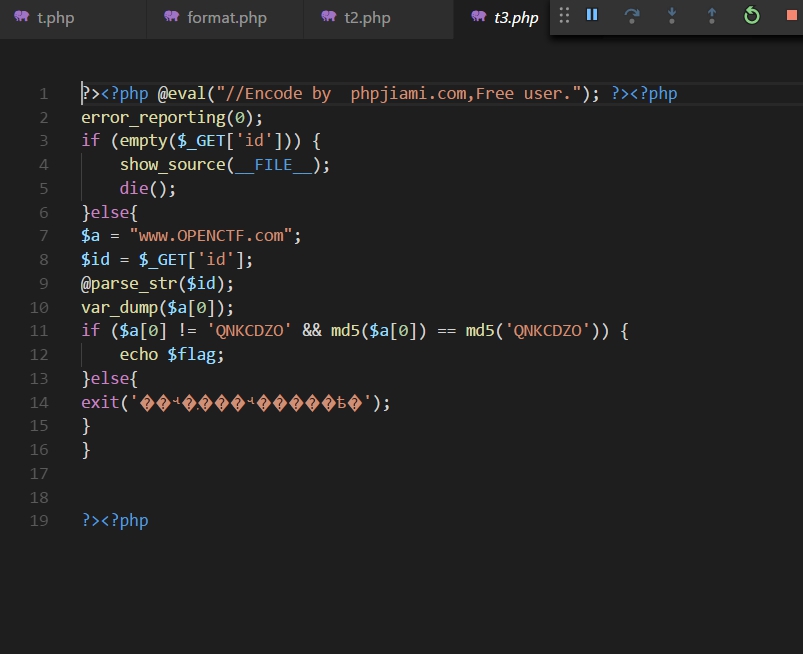
Task: Stop the debugging session
Action: pyautogui.click(x=792, y=15)
